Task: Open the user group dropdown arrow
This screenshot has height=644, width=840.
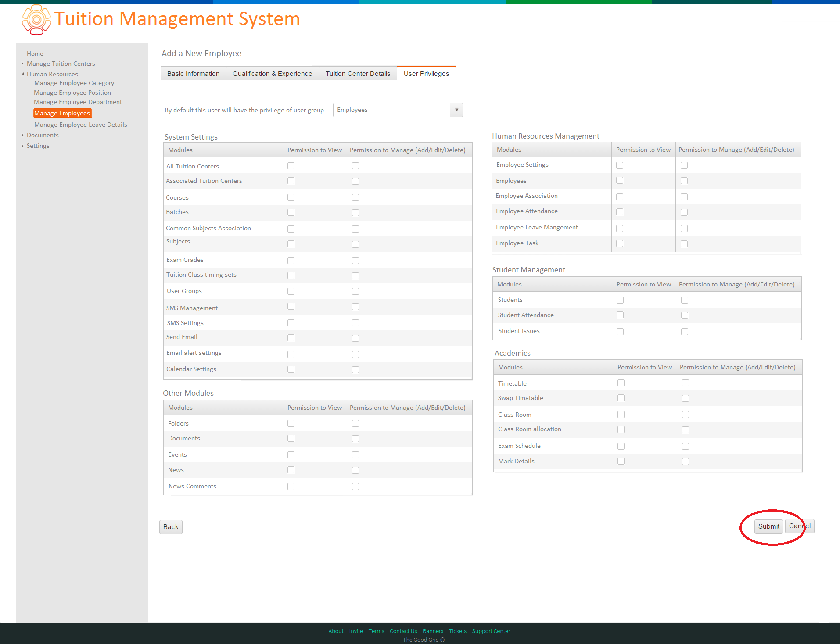Action: [x=456, y=110]
